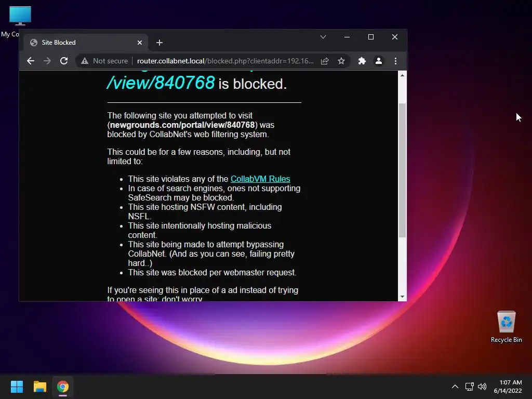Open the Chrome profile avatar
The image size is (532, 399).
click(379, 61)
